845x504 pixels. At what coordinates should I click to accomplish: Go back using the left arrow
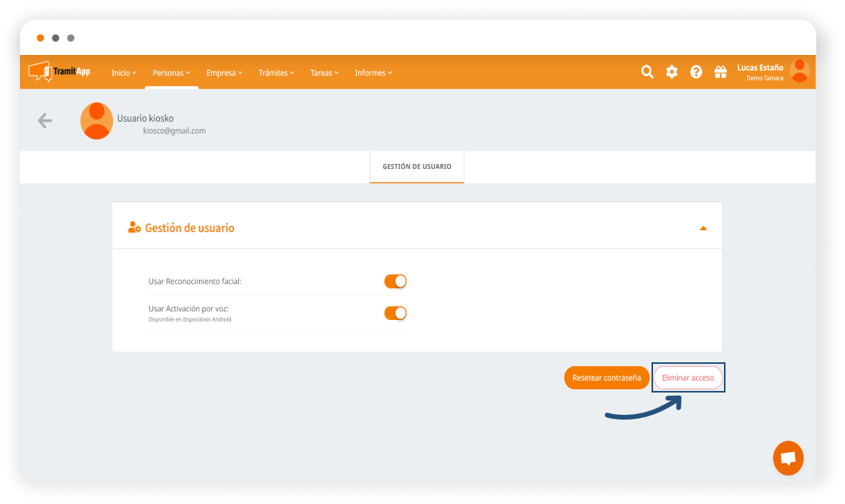pos(45,120)
